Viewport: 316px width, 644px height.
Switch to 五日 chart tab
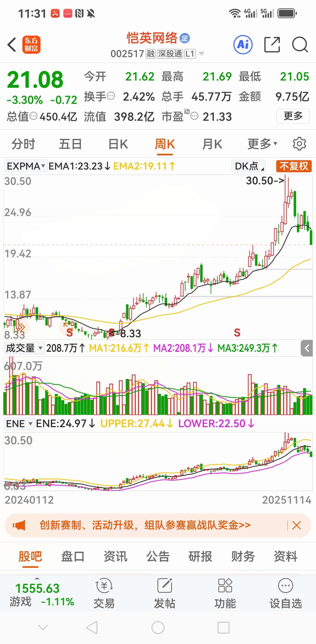[70, 144]
